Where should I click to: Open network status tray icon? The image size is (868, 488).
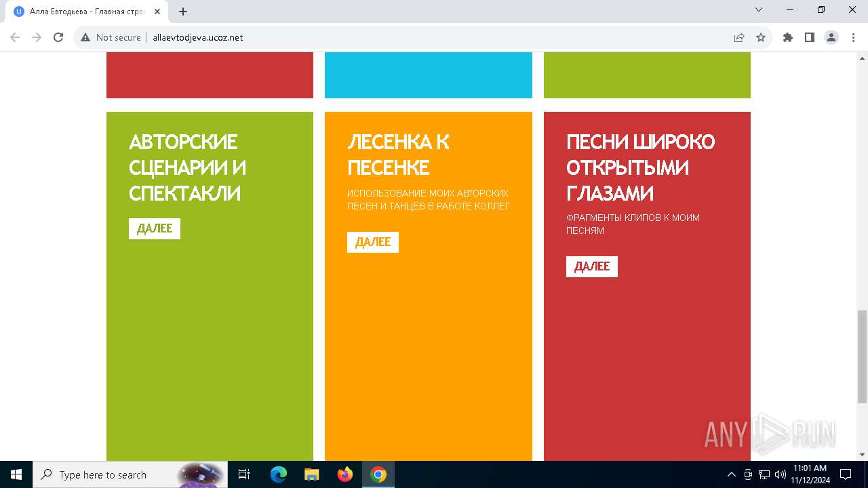(x=764, y=474)
